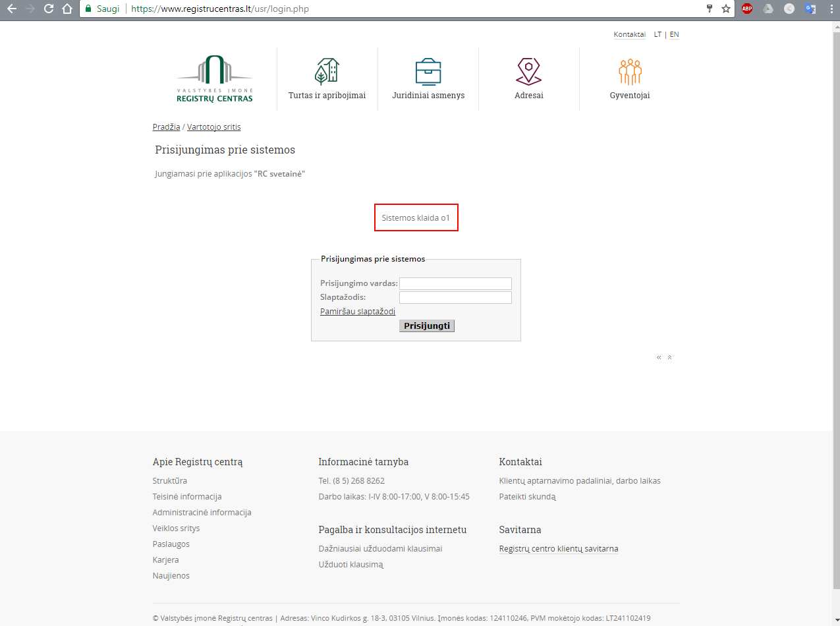Click the briefcase Juridiniai asmenys icon
Viewport: 840px width, 626px height.
(428, 71)
